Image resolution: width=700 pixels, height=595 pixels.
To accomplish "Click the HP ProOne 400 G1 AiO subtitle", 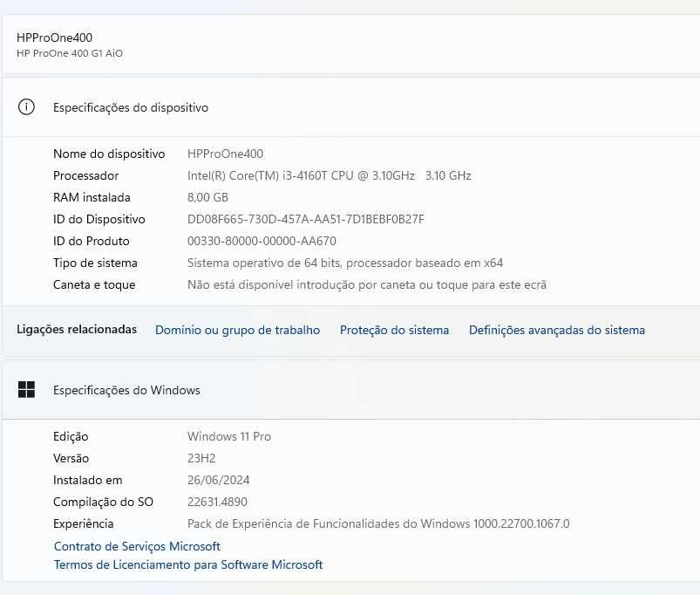I will (70, 53).
